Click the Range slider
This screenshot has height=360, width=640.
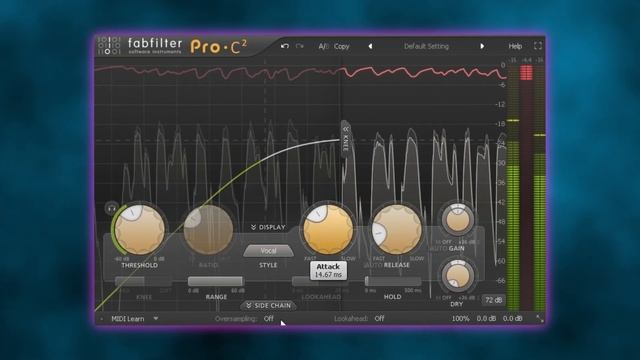(x=216, y=281)
